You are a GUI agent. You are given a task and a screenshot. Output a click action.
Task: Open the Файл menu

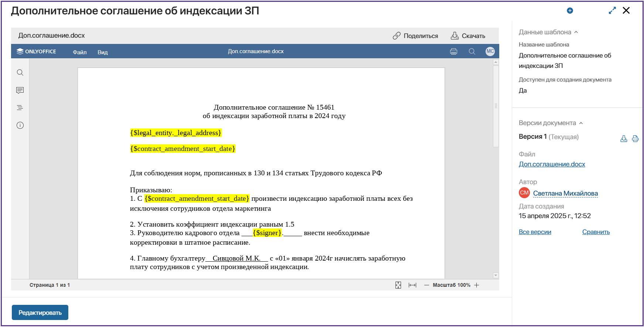79,52
